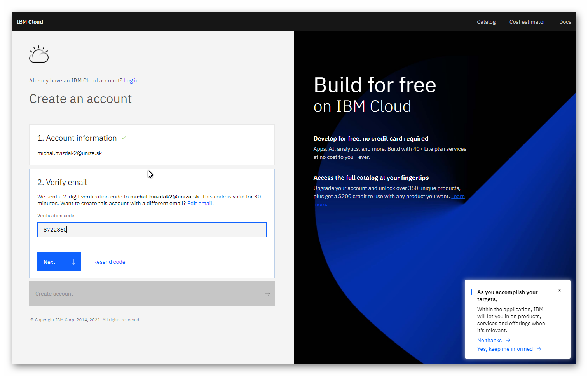Click the down arrow icon on Next button
The height and width of the screenshot is (376, 588).
click(x=73, y=262)
